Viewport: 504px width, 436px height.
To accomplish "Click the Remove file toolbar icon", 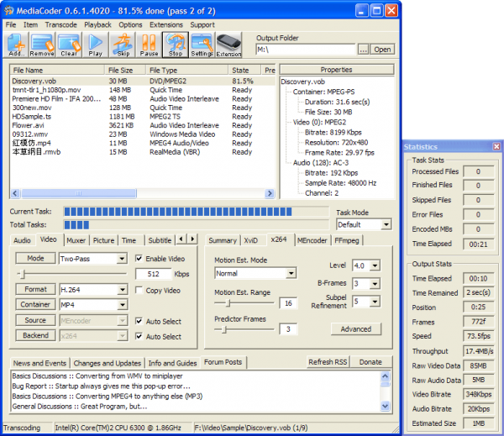I will (43, 45).
